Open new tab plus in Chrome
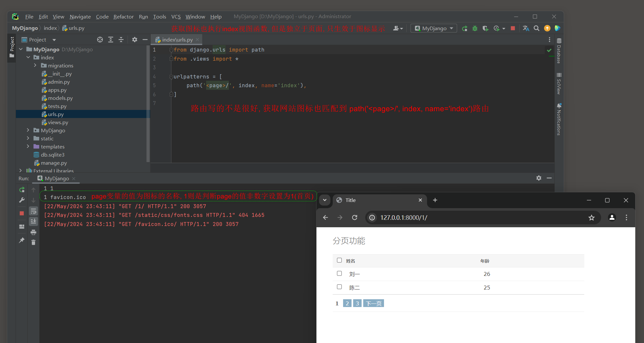Viewport: 644px width, 343px height. pyautogui.click(x=435, y=200)
